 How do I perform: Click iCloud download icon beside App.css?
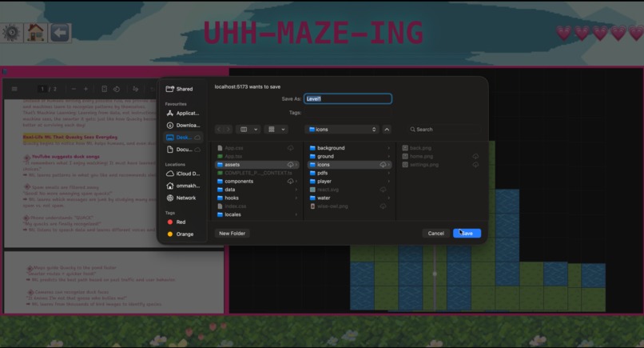click(290, 148)
